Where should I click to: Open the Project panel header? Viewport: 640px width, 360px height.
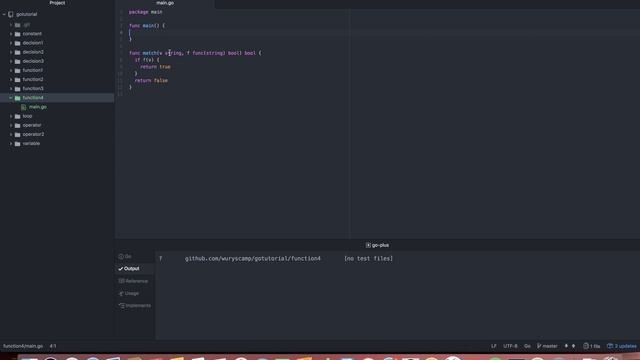coord(57,3)
